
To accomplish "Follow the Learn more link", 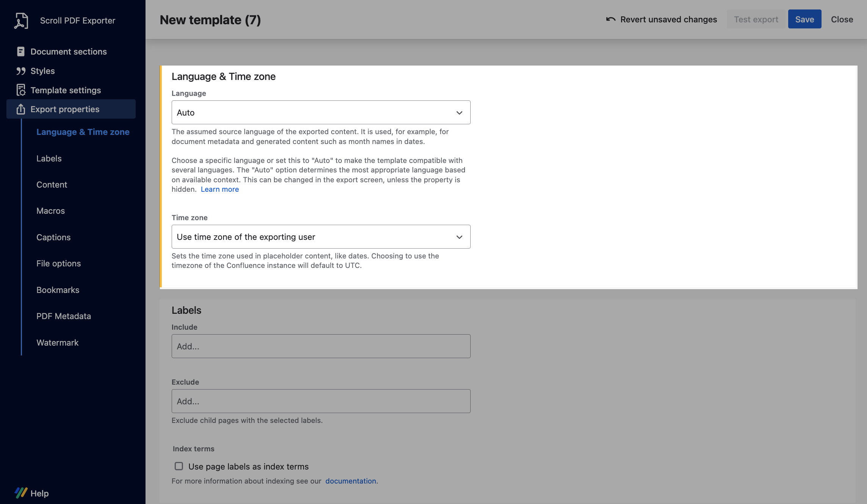I will [x=219, y=189].
